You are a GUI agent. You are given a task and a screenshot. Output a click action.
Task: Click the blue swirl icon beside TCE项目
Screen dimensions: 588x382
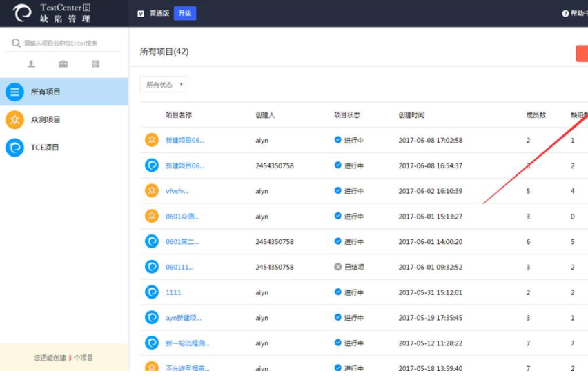[x=14, y=148]
